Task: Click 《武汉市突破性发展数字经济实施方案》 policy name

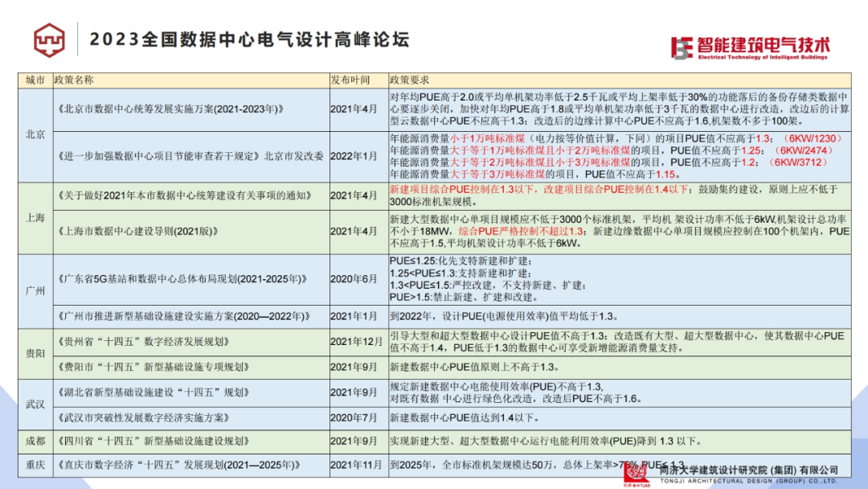Action: click(x=144, y=418)
